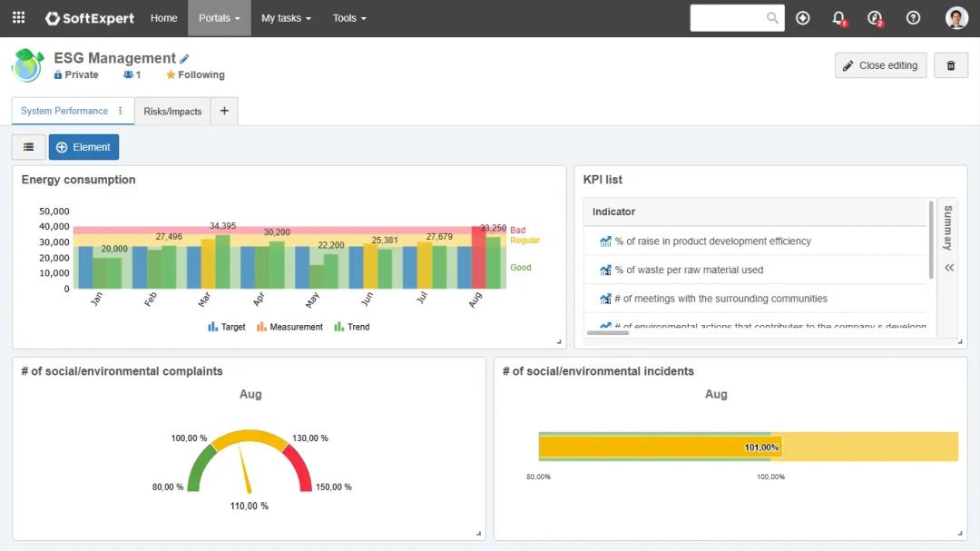Click the pencil icon beside ESG Management
The height and width of the screenshot is (551, 980).
click(185, 59)
